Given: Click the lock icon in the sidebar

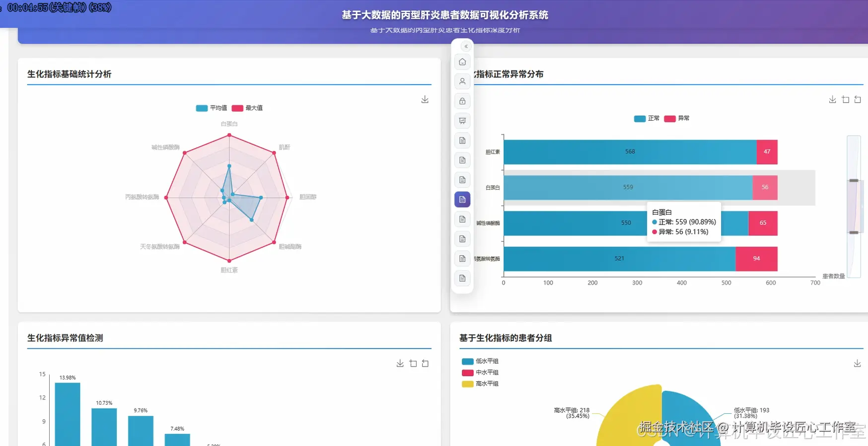Looking at the screenshot, I should point(462,101).
